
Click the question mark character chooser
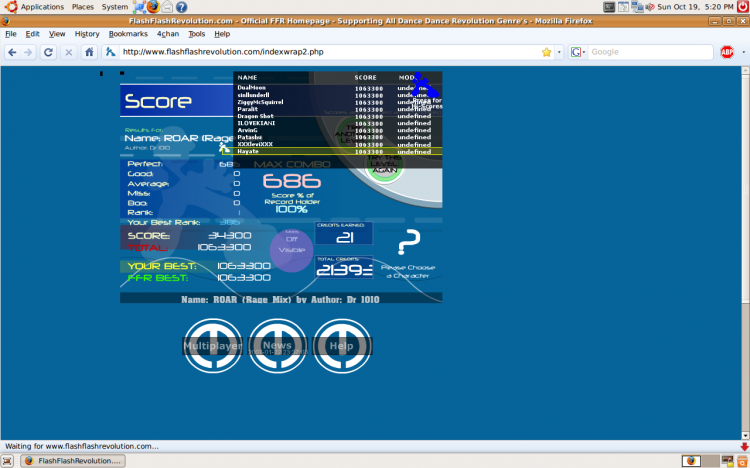[408, 243]
